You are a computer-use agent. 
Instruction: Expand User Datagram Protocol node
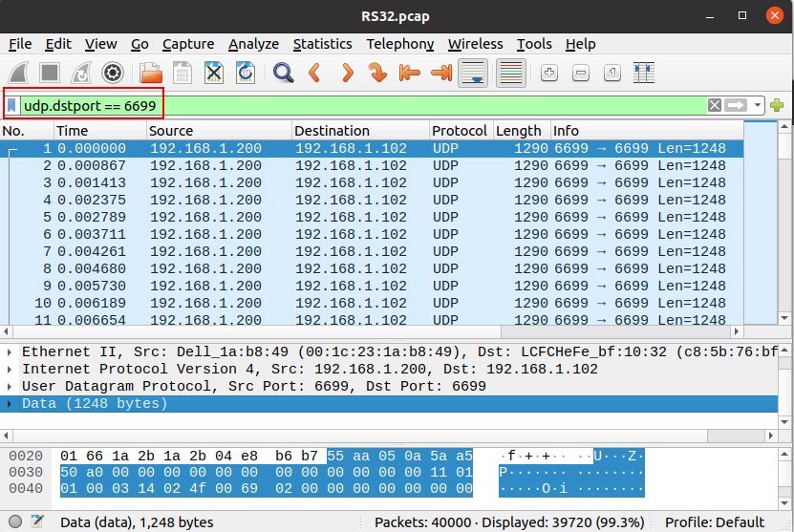coord(10,386)
